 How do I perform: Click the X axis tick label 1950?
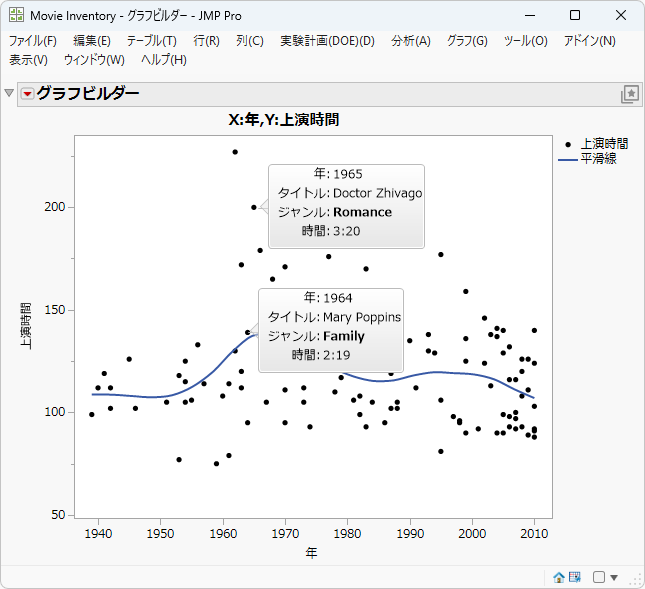click(x=160, y=533)
